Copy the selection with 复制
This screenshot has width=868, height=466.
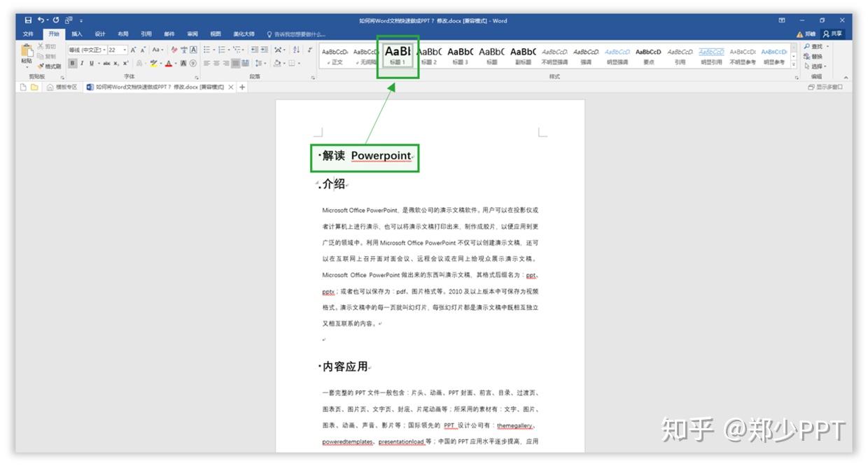tap(46, 56)
